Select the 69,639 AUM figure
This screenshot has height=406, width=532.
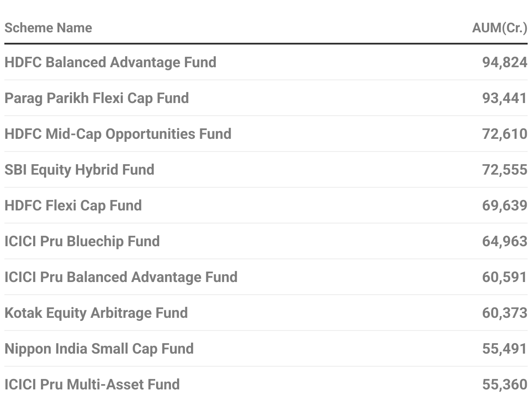[x=505, y=206]
